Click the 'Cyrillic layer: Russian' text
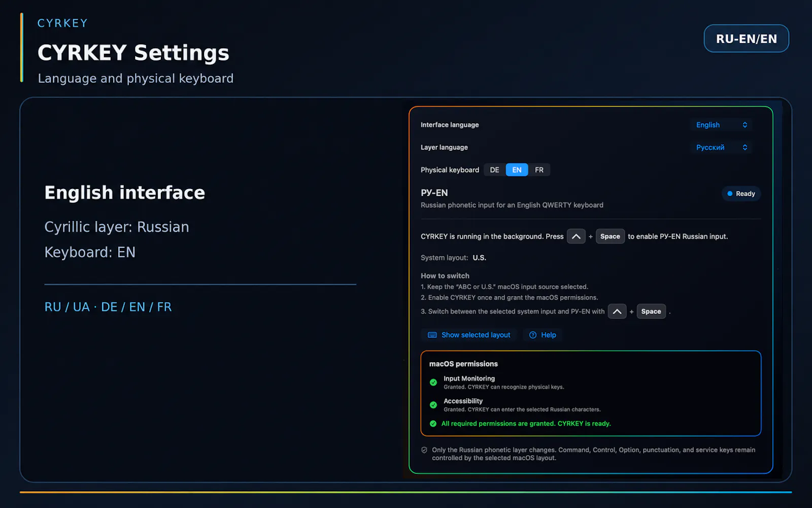812x508 pixels. [x=117, y=227]
